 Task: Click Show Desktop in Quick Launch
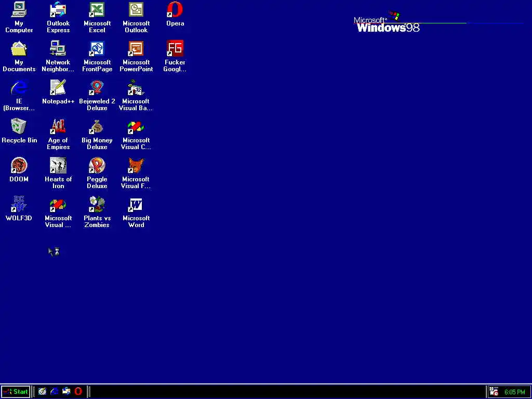tap(42, 392)
